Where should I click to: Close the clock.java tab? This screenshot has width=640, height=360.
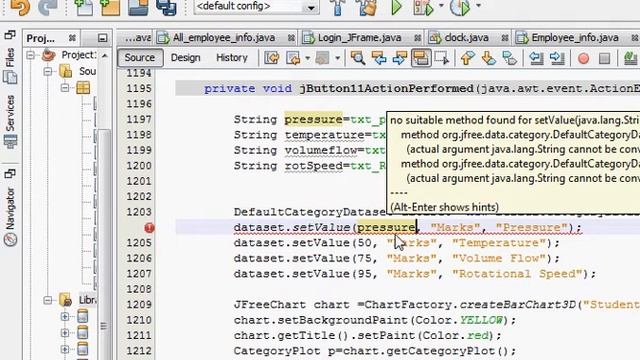point(505,38)
